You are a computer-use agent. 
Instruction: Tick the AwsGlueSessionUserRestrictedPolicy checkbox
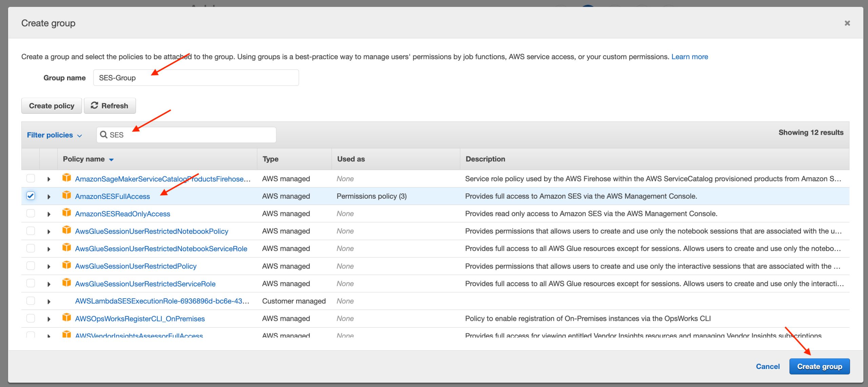click(31, 266)
